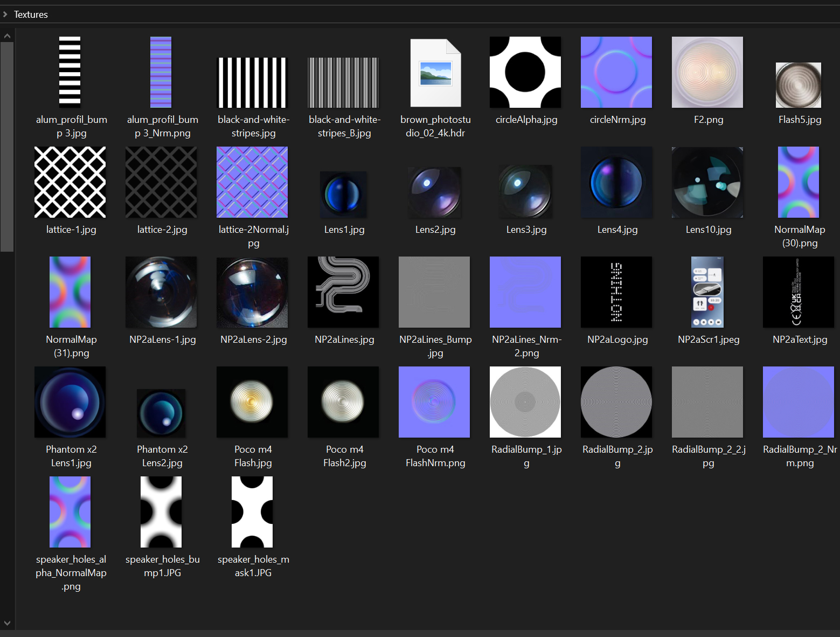Click the "NP2aText.jpg" file name
The width and height of the screenshot is (840, 637).
(x=800, y=340)
